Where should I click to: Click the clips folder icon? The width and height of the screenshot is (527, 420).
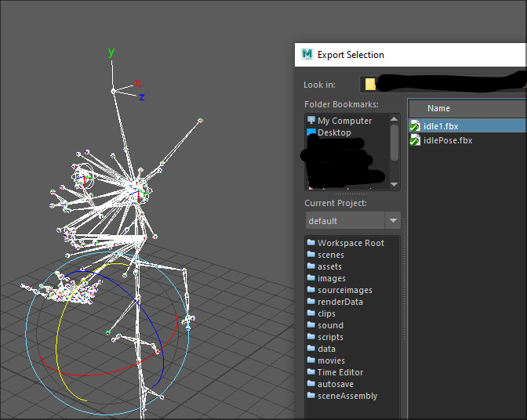[x=311, y=313]
